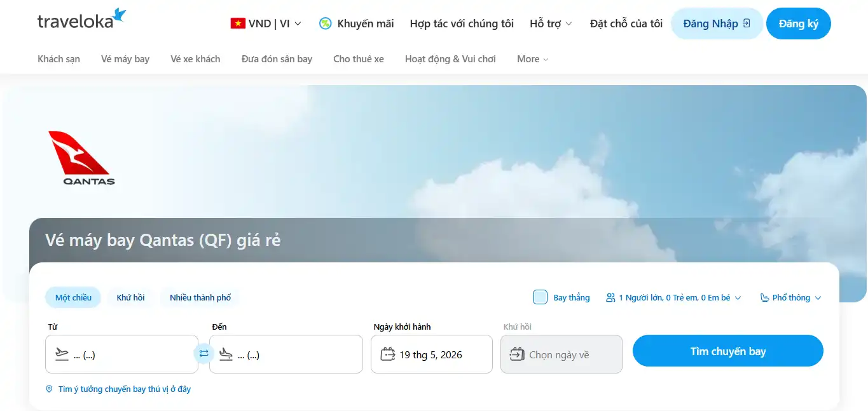This screenshot has height=411, width=868.
Task: Open the Traveloka home logo
Action: [x=82, y=19]
